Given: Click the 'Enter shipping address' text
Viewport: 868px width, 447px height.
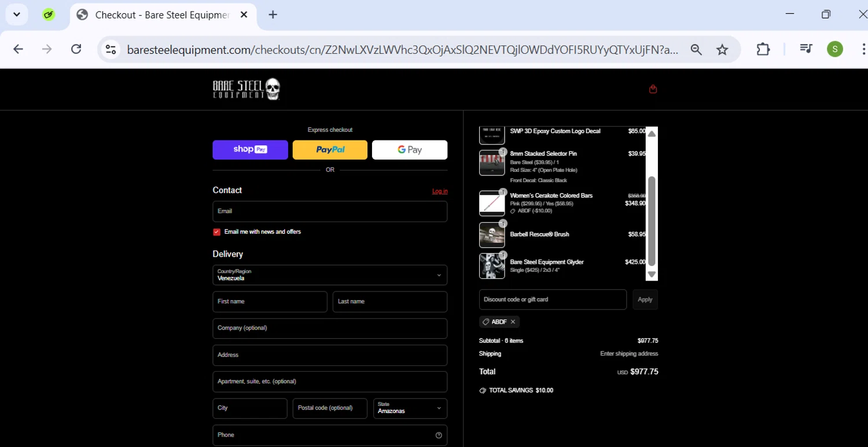Looking at the screenshot, I should click(629, 353).
